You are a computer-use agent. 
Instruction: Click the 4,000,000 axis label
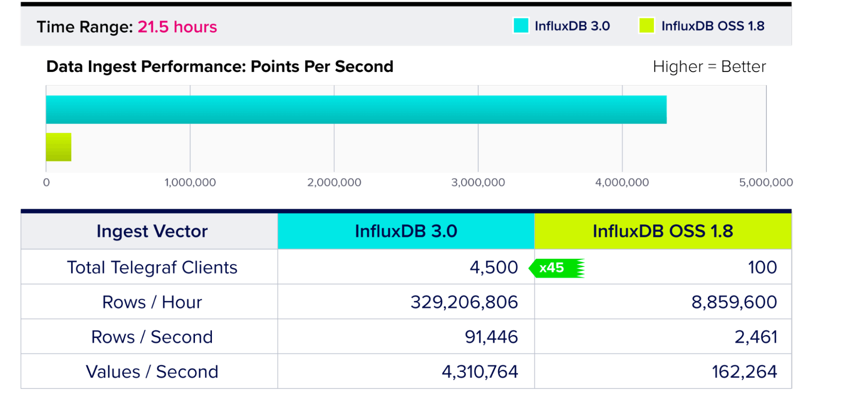[622, 182]
